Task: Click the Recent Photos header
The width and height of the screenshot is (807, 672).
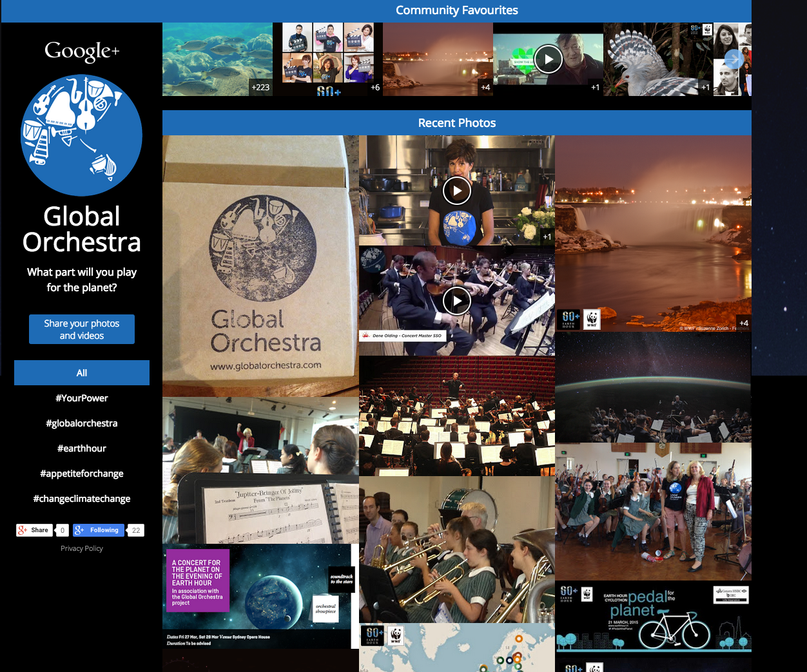Action: (457, 122)
